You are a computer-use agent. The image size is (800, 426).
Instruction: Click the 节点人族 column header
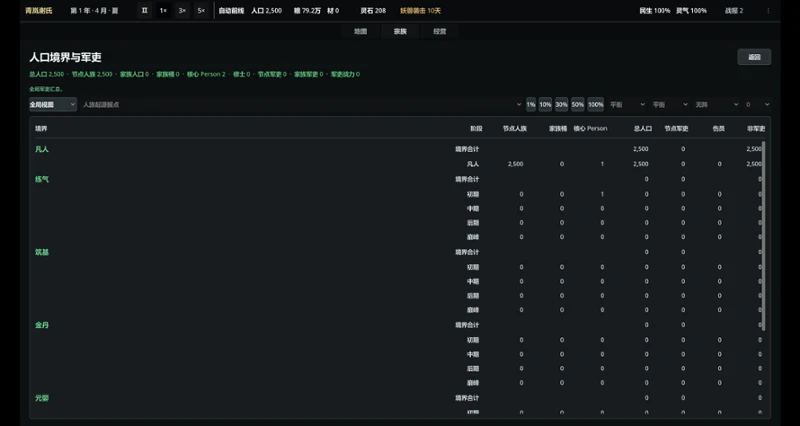click(514, 129)
